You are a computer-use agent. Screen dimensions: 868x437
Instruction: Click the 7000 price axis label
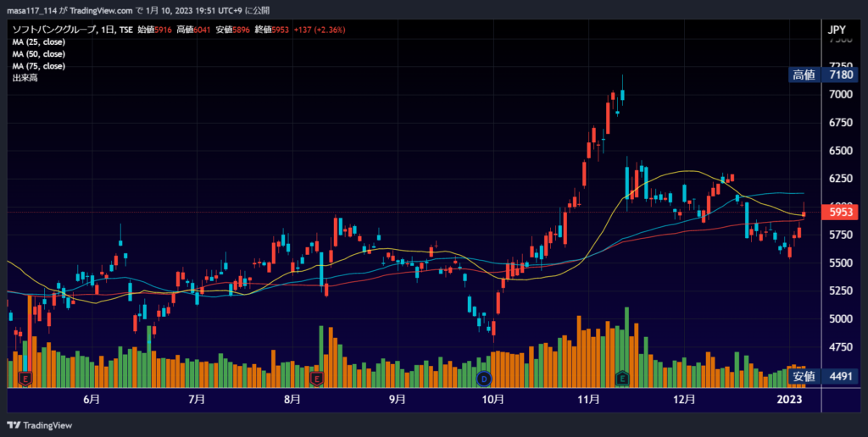(x=841, y=95)
